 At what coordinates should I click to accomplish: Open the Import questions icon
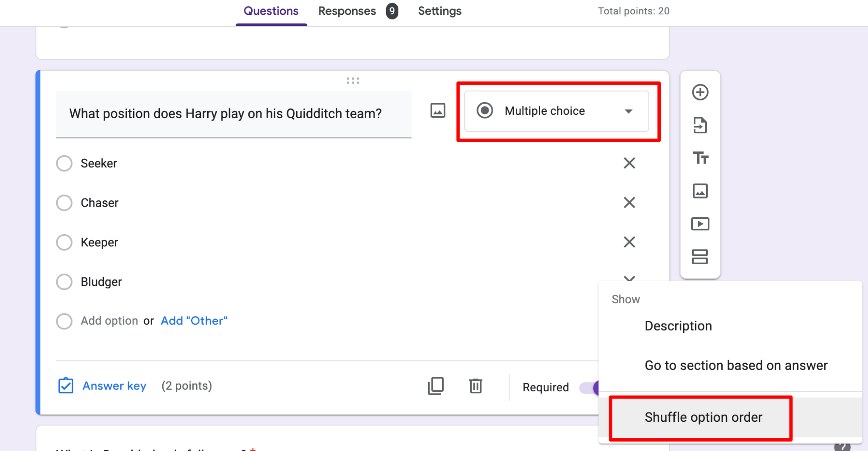700,125
